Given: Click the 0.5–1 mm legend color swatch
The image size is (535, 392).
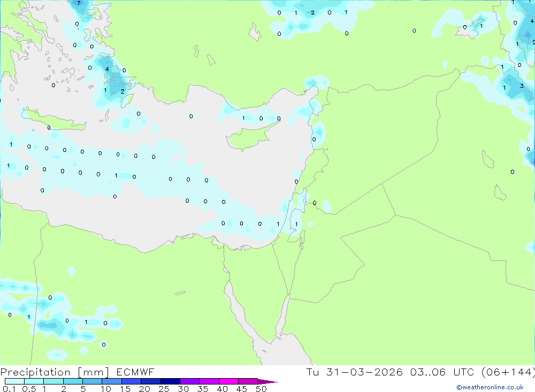Looking at the screenshot, I should click(x=34, y=381).
